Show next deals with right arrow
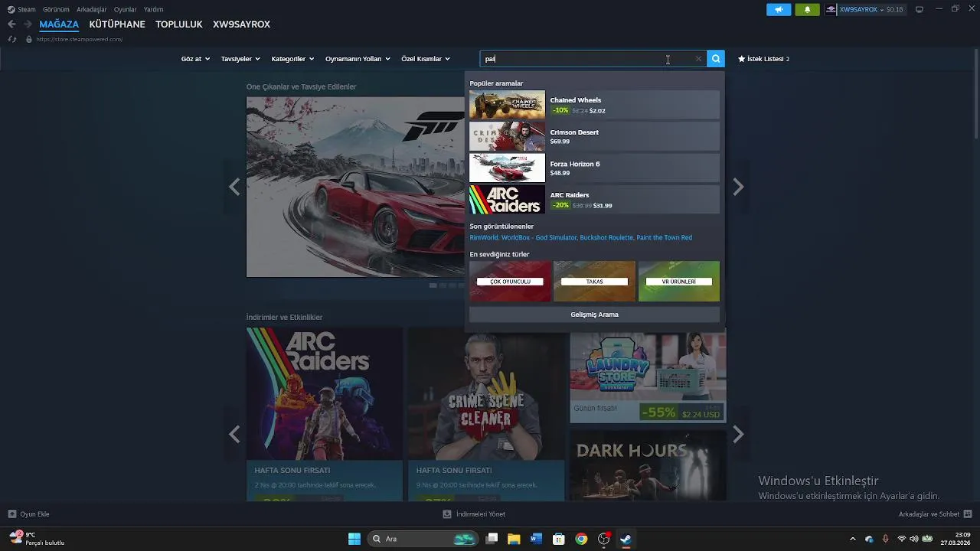The width and height of the screenshot is (980, 551). pyautogui.click(x=738, y=435)
